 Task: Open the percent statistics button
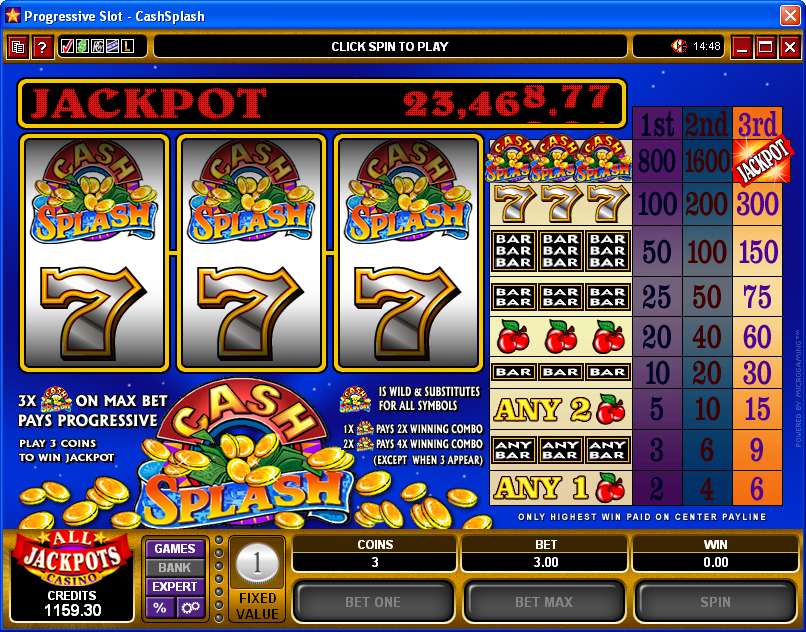(160, 608)
